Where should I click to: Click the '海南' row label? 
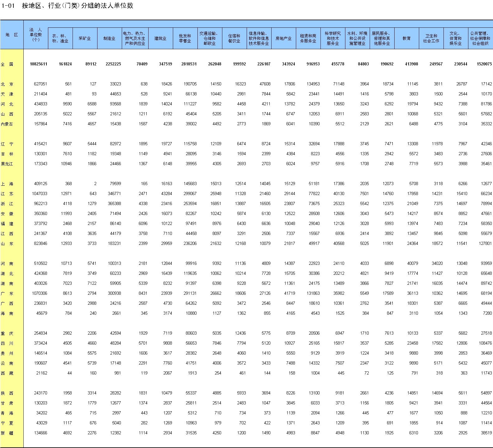tap(7, 313)
